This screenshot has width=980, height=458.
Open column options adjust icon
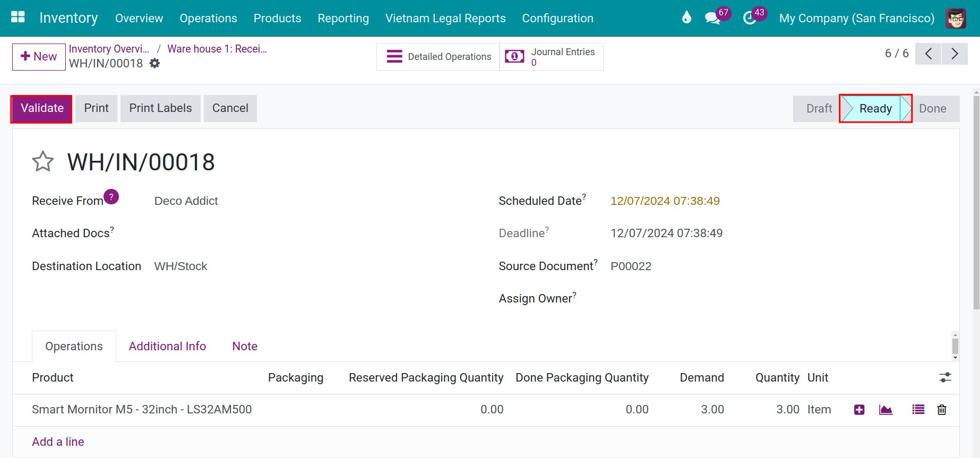[x=945, y=377]
